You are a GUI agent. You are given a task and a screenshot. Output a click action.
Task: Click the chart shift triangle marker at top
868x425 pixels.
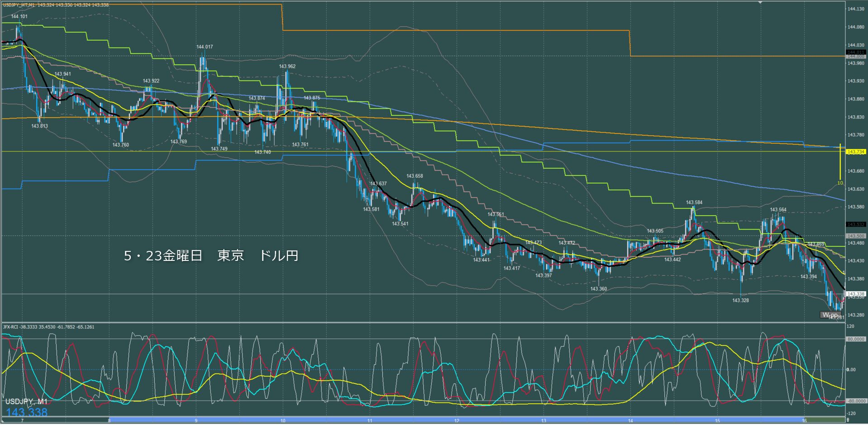click(760, 2)
